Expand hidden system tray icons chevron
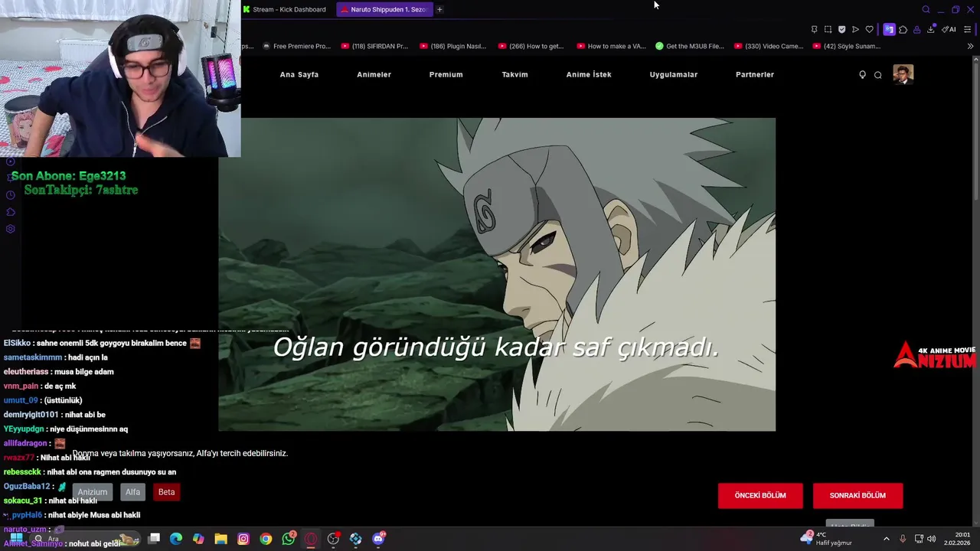This screenshot has height=551, width=980. pos(887,539)
